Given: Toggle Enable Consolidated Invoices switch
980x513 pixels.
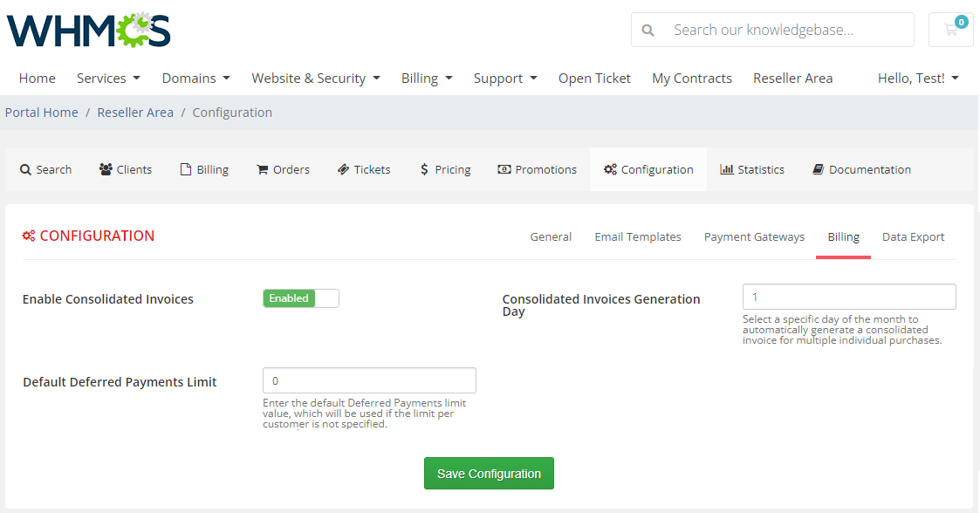Looking at the screenshot, I should click(x=300, y=298).
